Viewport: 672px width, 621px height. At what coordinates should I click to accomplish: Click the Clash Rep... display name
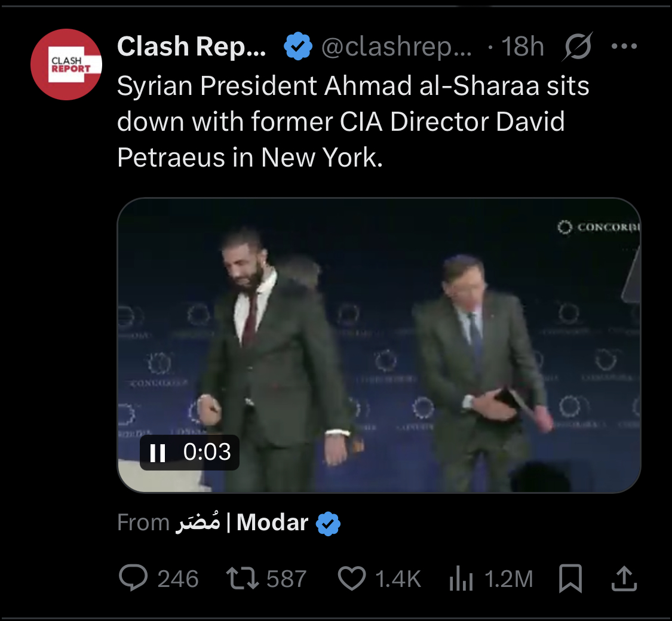point(192,46)
